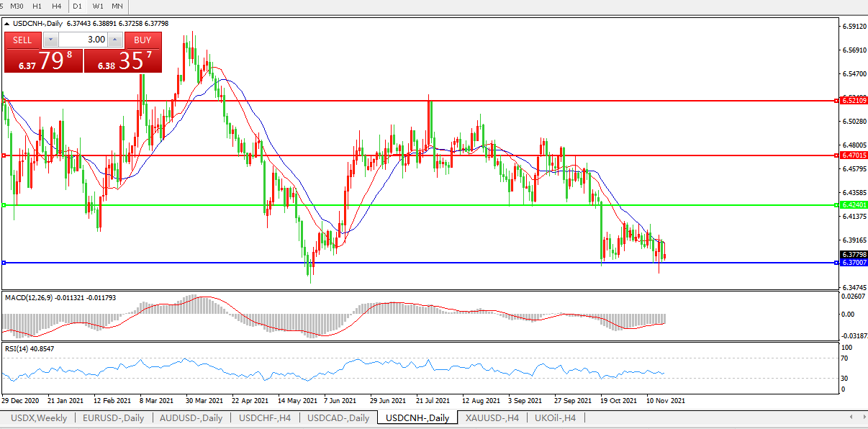Click the green 6.42401 price tag
Screen dimensions: 868x429
tap(854, 205)
